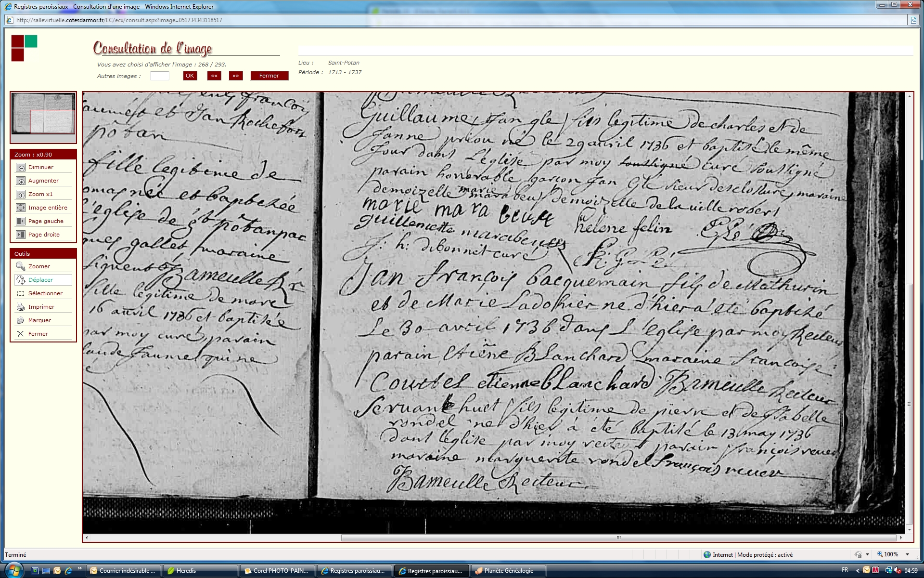Click the red Fermer button in the header
924x578 pixels.
point(269,76)
